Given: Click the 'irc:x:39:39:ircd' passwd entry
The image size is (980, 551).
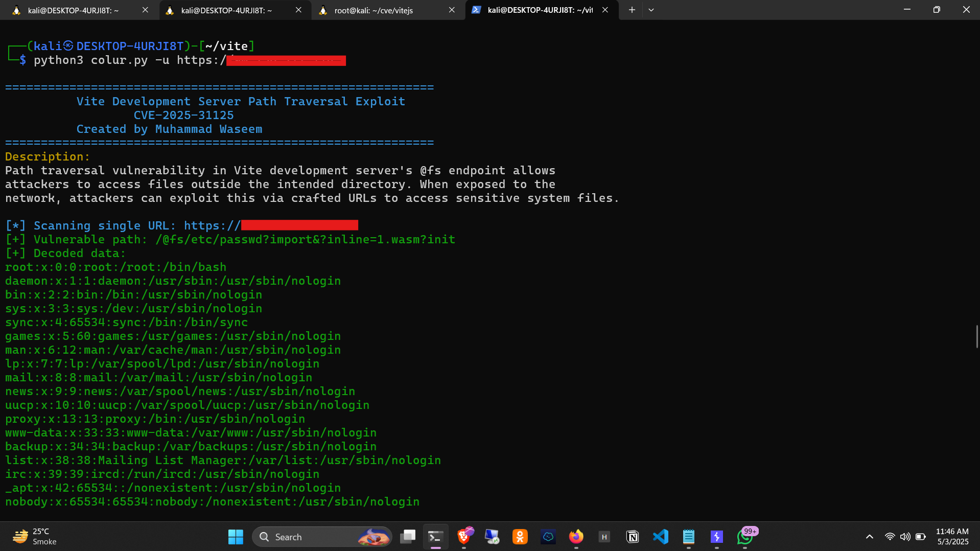Looking at the screenshot, I should [x=162, y=474].
